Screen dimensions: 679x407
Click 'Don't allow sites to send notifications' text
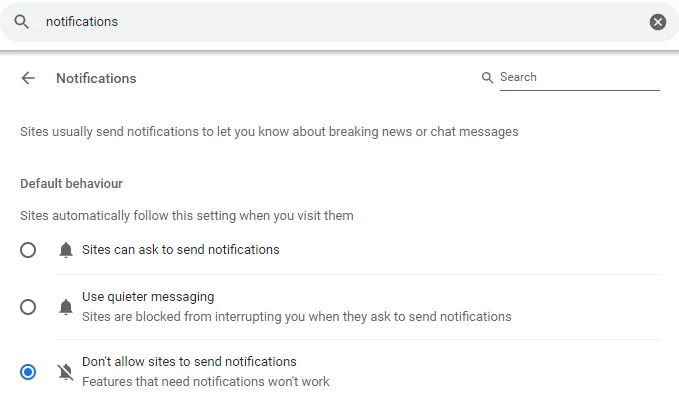[x=189, y=361]
